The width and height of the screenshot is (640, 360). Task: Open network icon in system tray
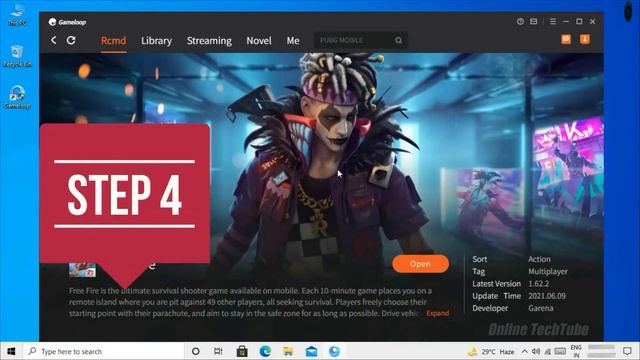tap(547, 351)
